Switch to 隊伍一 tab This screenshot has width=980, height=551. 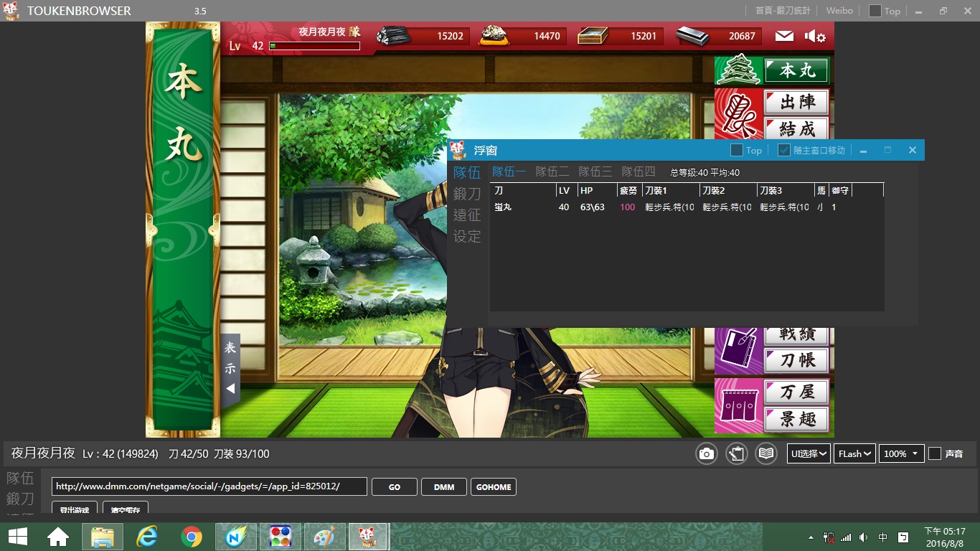point(509,171)
